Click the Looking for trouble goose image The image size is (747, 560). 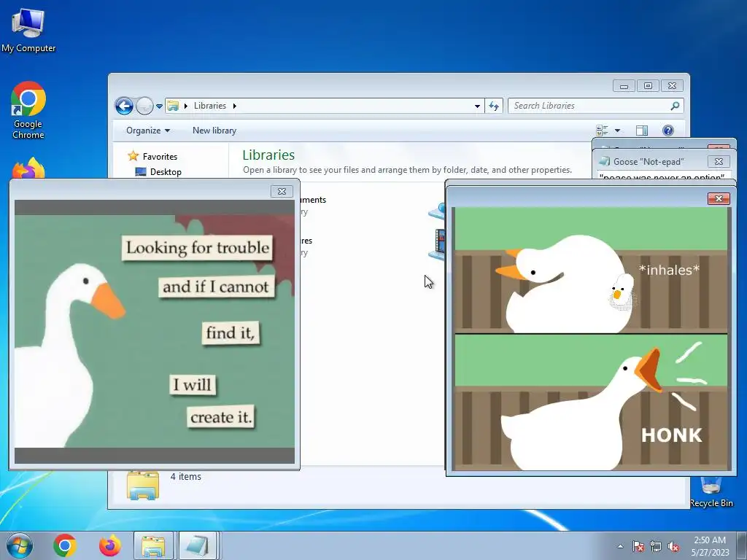[155, 332]
